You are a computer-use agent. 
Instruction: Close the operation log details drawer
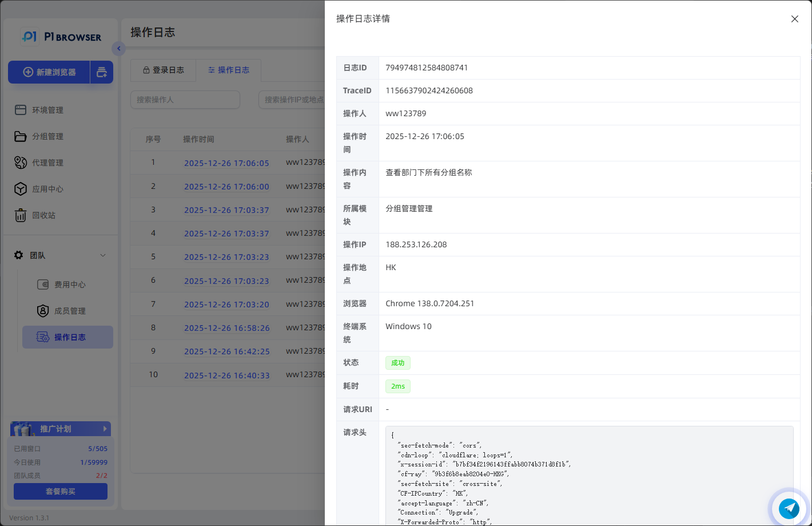click(x=794, y=19)
